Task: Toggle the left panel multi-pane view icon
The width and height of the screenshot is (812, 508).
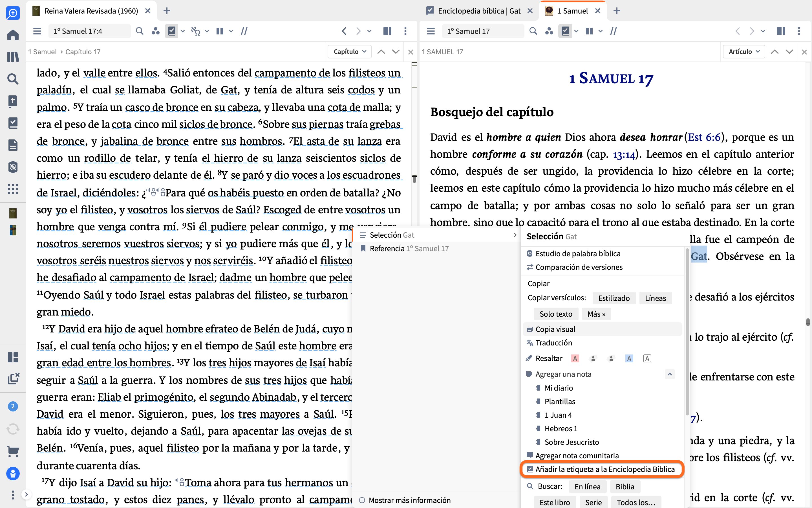Action: click(x=387, y=31)
